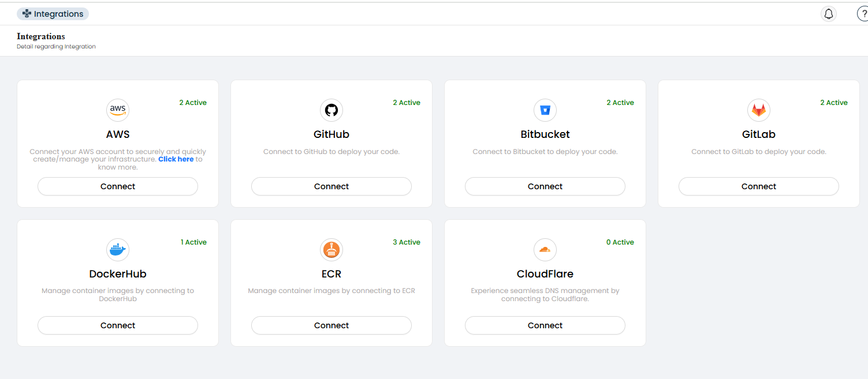Click "Detail regarding Integration" subtitle
Image resolution: width=868 pixels, height=379 pixels.
click(x=56, y=47)
